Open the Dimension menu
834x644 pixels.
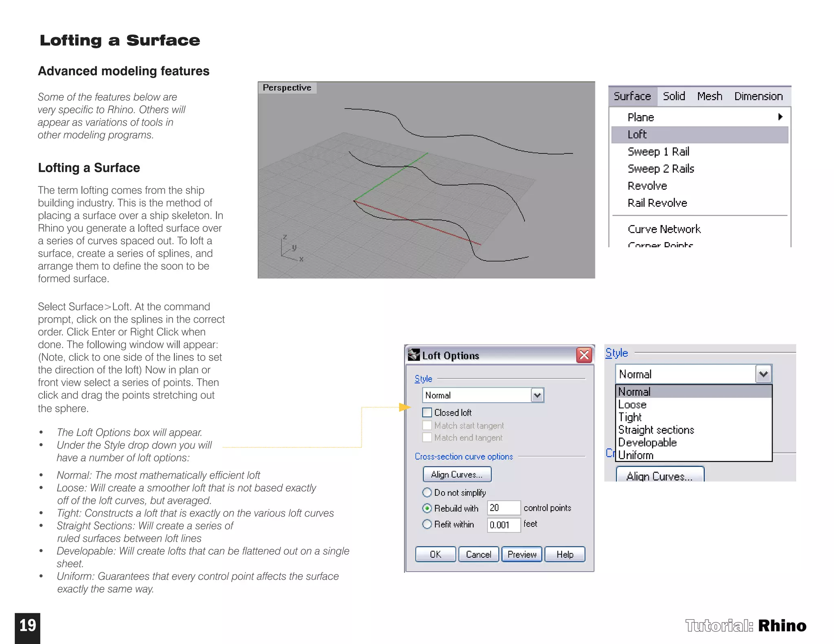(758, 96)
